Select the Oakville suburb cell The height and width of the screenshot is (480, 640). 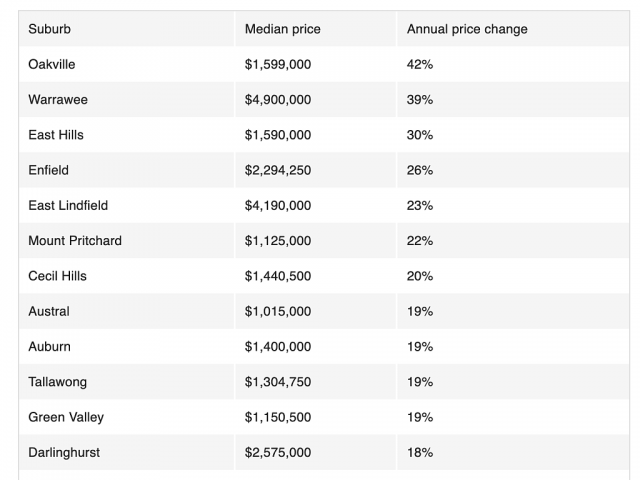[52, 64]
